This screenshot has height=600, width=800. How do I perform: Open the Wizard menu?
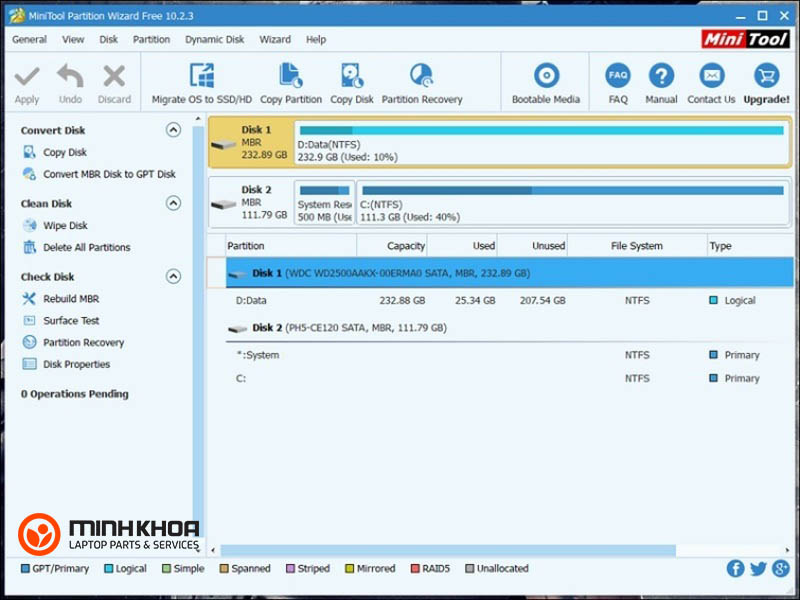[275, 39]
